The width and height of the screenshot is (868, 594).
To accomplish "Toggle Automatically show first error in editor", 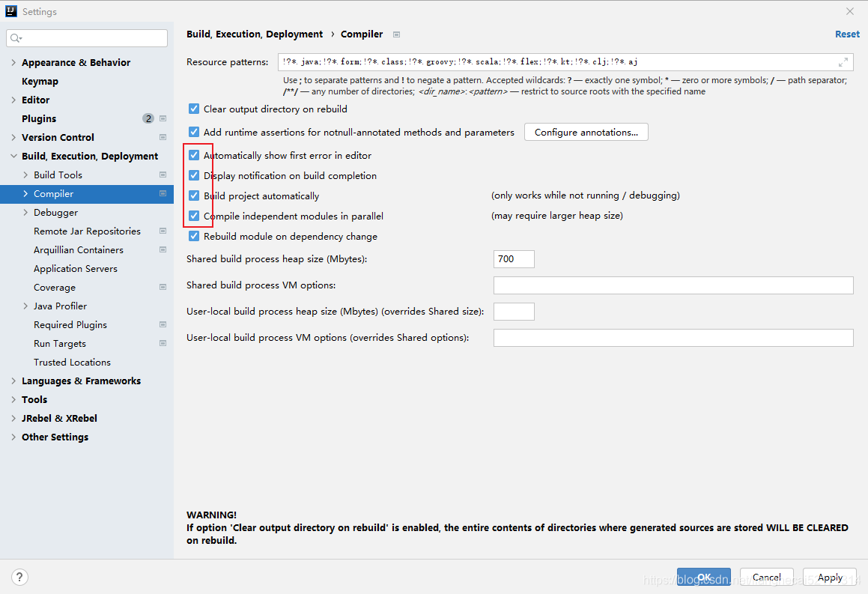I will pos(194,156).
